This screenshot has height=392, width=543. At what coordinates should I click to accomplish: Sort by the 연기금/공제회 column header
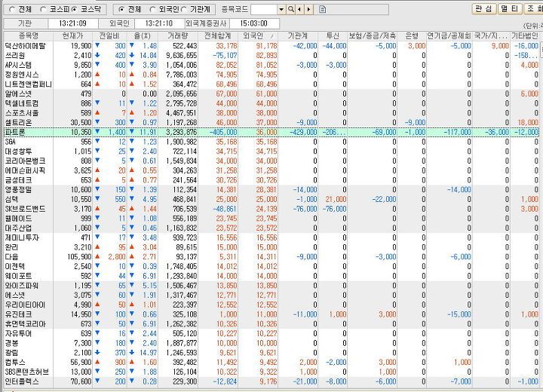[449, 35]
